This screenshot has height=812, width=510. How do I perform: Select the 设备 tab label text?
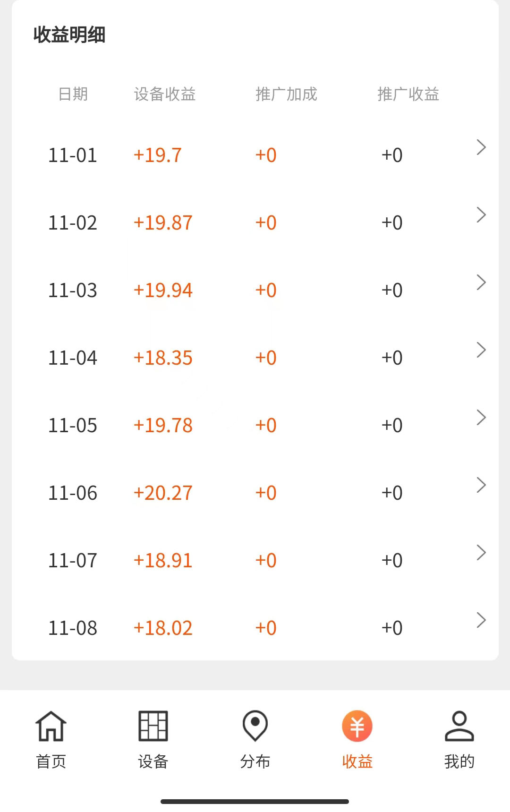153,761
